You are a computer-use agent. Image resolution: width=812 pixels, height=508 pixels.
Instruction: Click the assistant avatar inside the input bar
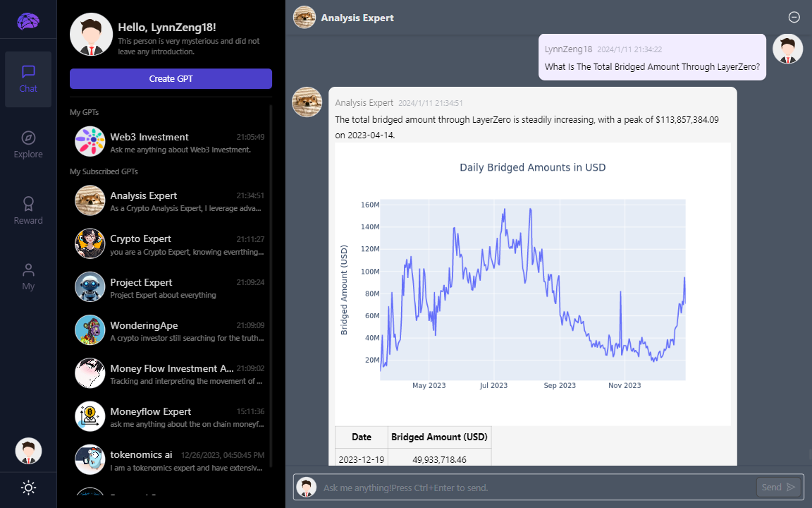307,487
